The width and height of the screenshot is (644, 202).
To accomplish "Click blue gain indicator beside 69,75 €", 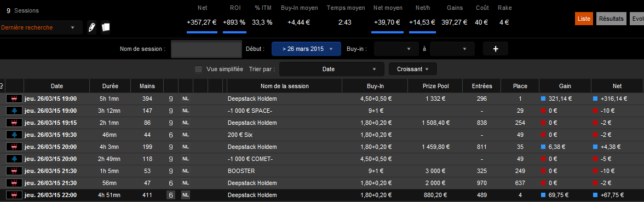I will pos(543,195).
